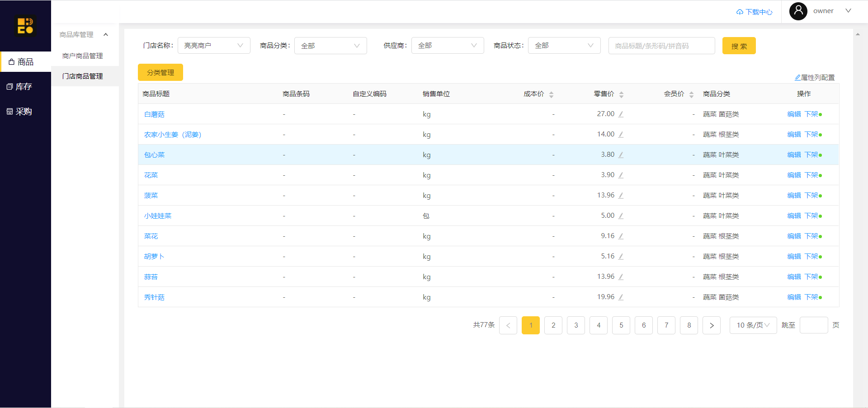868x408 pixels.
Task: Click 下架 for 花菜 row
Action: [811, 175]
